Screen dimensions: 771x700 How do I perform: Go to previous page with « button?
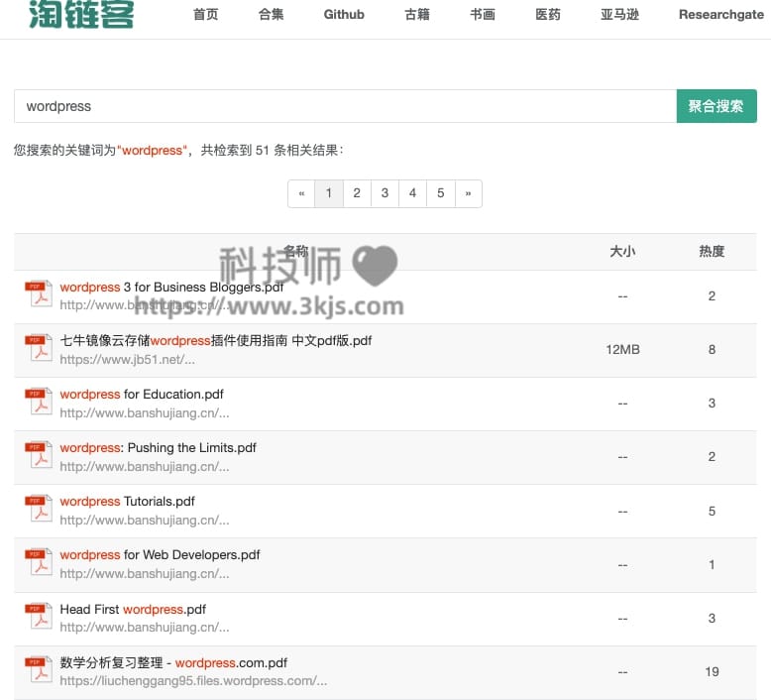pyautogui.click(x=301, y=193)
